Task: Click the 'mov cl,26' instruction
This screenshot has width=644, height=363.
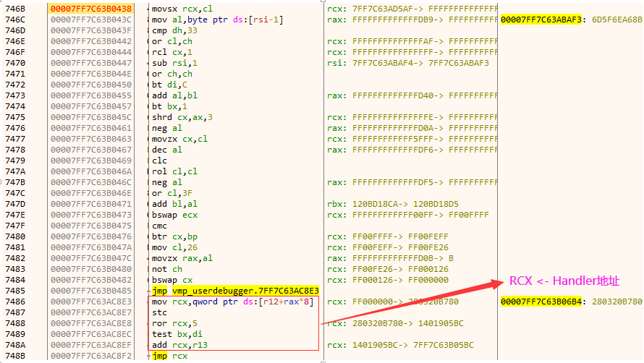Action: [174, 247]
